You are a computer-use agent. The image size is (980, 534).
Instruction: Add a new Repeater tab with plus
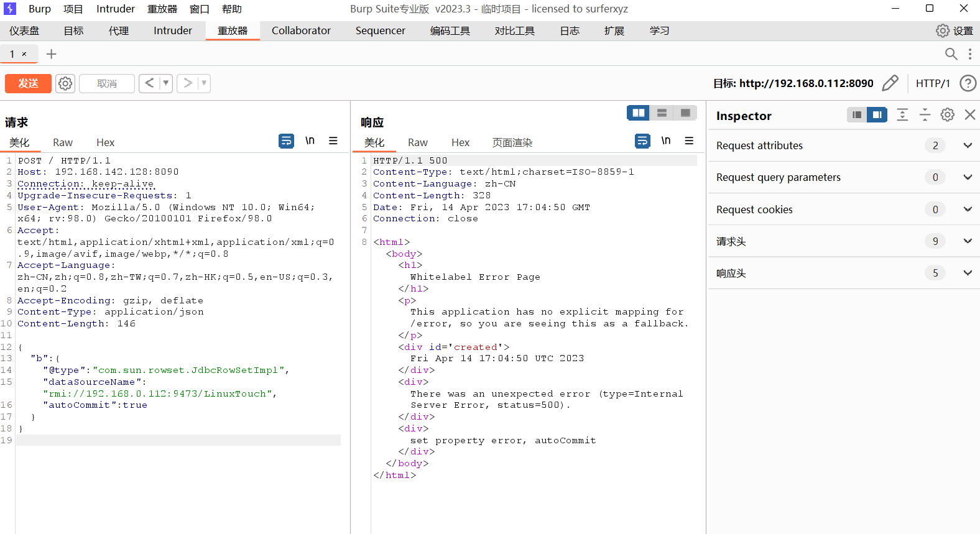51,54
